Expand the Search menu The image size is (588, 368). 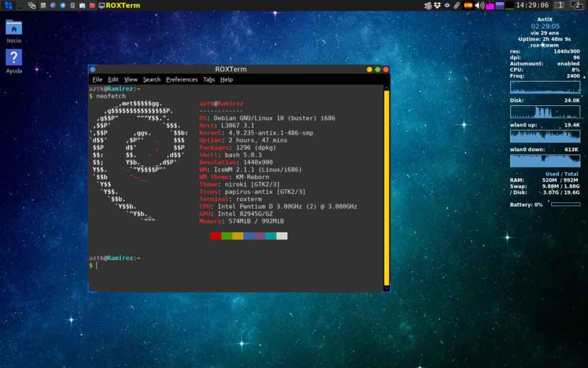(152, 79)
